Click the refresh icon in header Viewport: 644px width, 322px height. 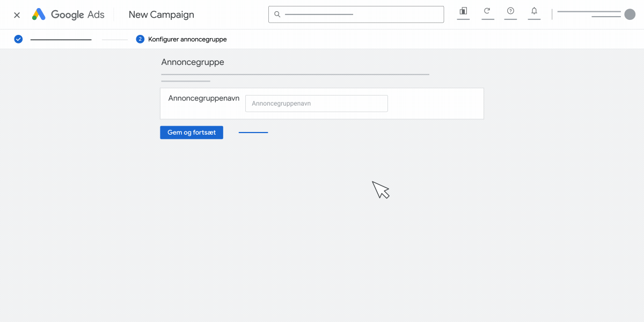click(x=487, y=11)
